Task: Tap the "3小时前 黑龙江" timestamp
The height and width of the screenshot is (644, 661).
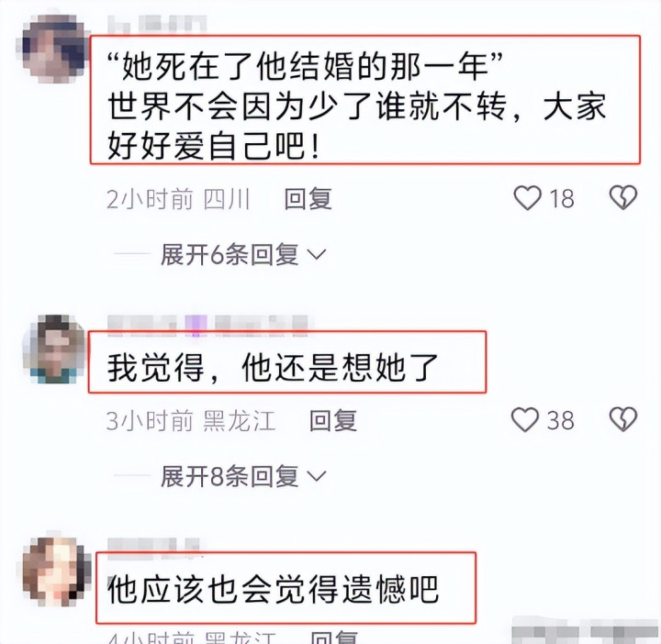Action: coord(191,421)
